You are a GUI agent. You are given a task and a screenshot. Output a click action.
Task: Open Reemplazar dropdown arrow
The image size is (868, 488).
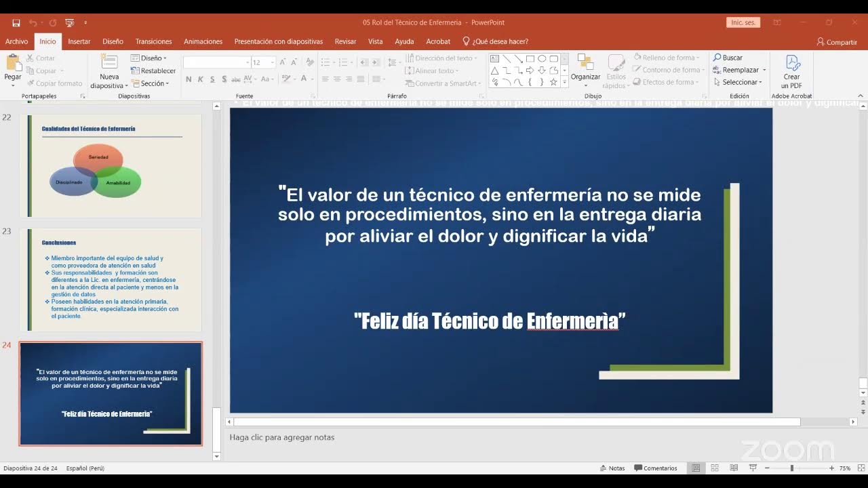(x=764, y=70)
